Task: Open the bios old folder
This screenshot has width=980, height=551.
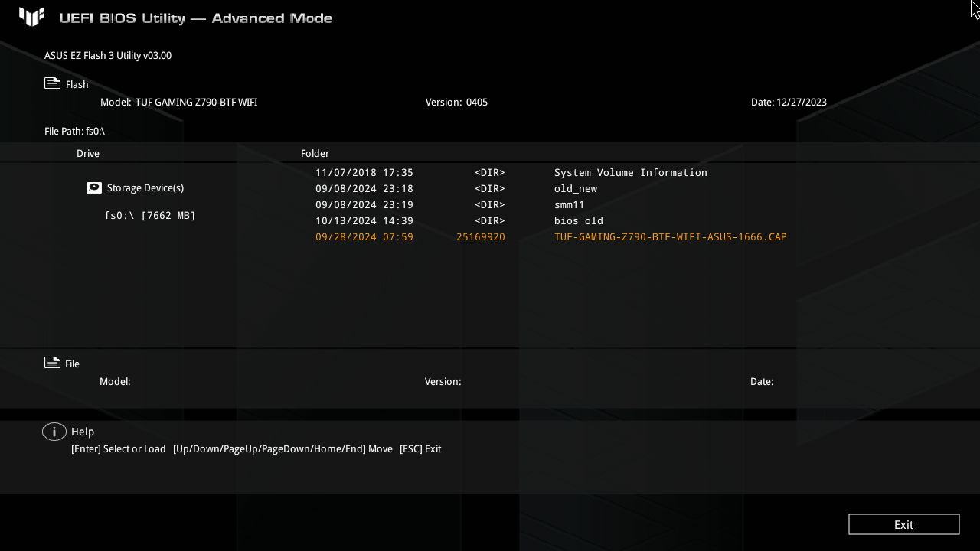Action: [x=579, y=220]
